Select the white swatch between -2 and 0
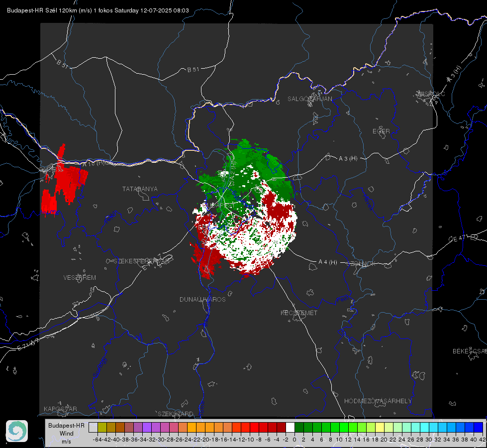Viewport: 487px width, 448px height. click(x=290, y=427)
